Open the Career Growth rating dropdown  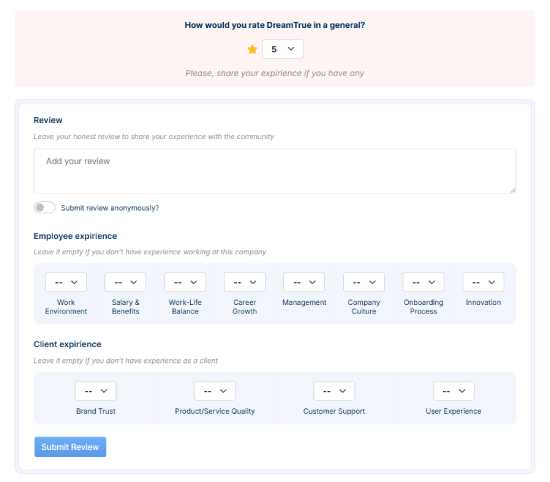point(245,282)
